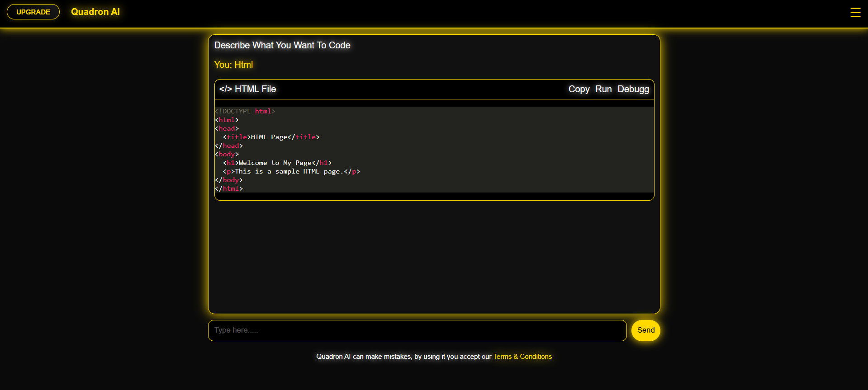This screenshot has height=390, width=868.
Task: Select the '</> HTML File' header label
Action: (x=247, y=89)
